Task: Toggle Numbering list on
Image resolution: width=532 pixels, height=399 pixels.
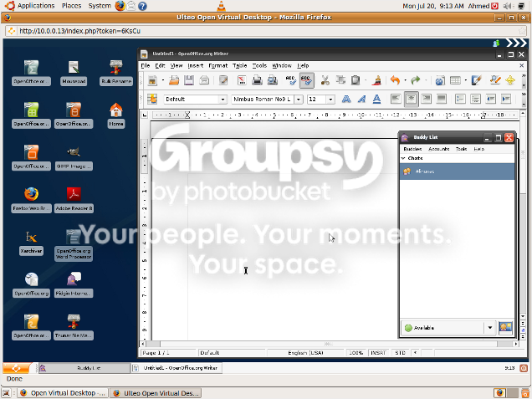Action: 460,99
